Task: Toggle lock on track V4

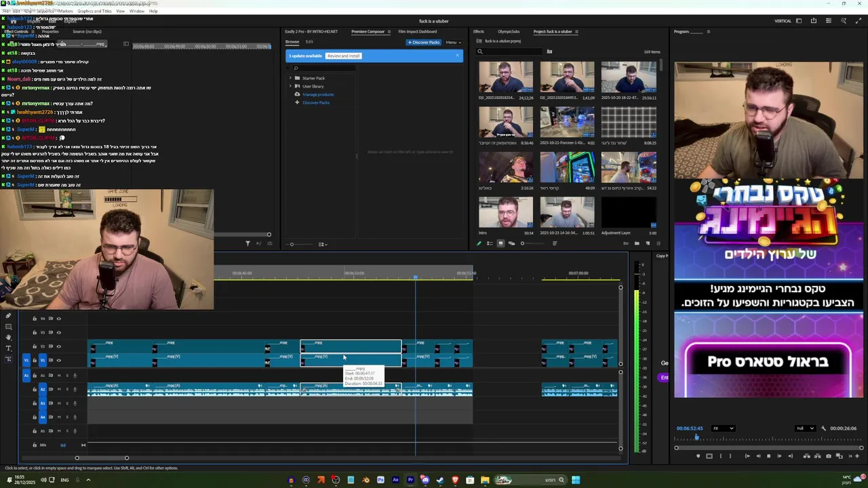Action: pyautogui.click(x=35, y=319)
